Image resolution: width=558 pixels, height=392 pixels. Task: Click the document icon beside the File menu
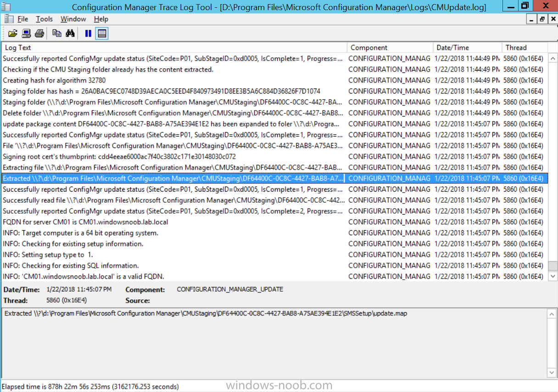click(x=9, y=19)
